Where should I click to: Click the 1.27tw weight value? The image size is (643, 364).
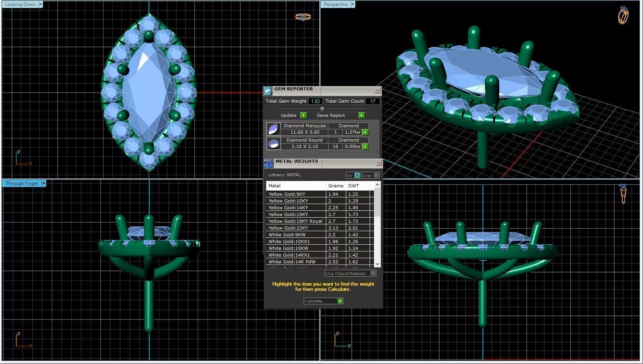[352, 132]
